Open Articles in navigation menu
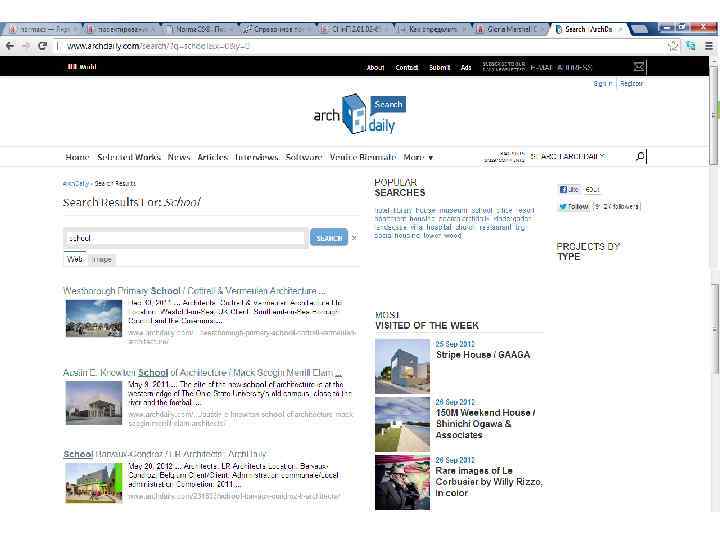Image resolution: width=720 pixels, height=540 pixels. coord(213,157)
